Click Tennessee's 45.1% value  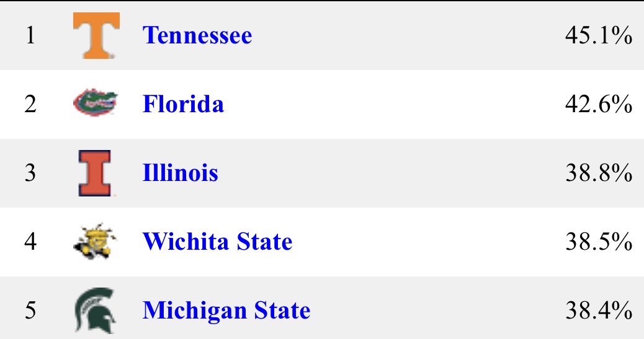tap(597, 37)
